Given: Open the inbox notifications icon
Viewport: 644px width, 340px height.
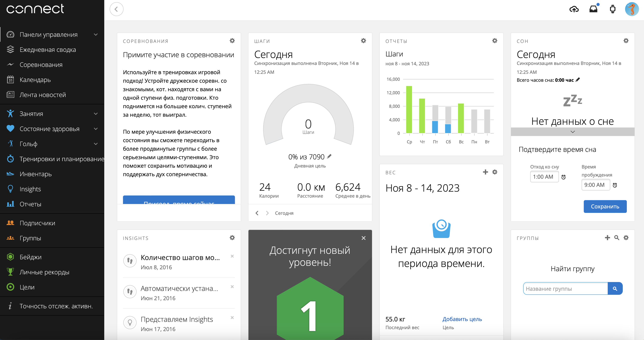Looking at the screenshot, I should click(x=593, y=9).
